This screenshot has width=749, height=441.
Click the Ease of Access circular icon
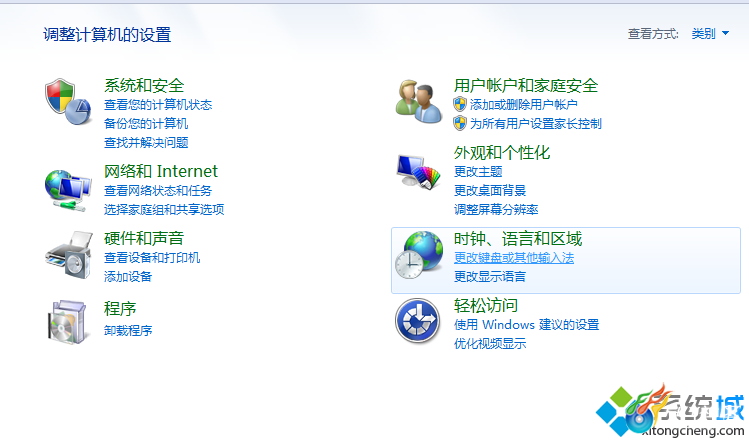tap(417, 321)
